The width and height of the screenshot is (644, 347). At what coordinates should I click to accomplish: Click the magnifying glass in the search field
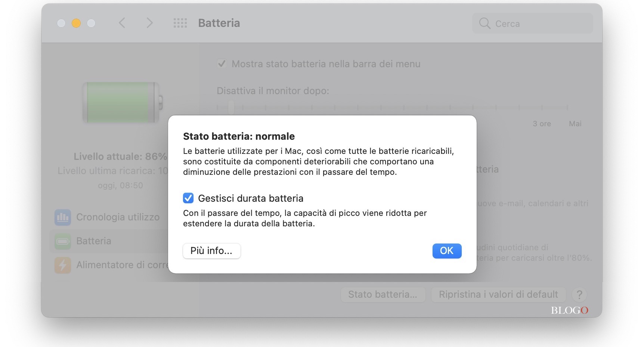pyautogui.click(x=484, y=23)
